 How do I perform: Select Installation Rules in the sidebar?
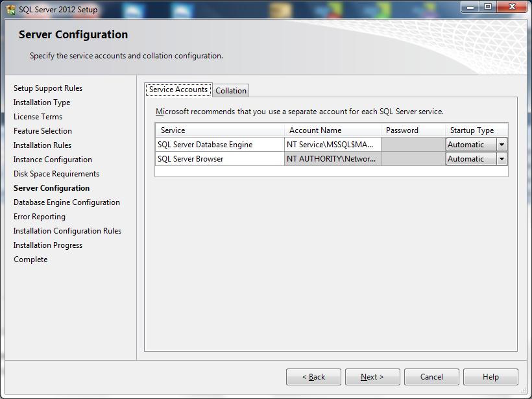[x=42, y=145]
